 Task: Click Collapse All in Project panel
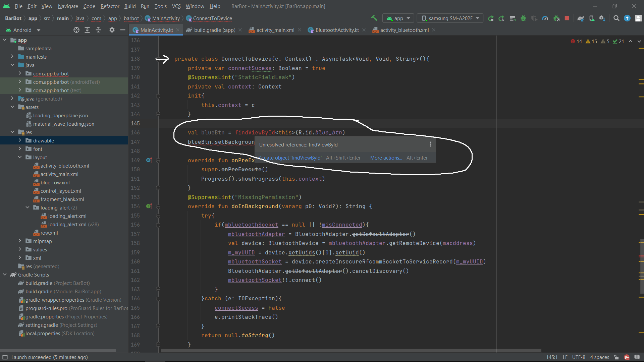pyautogui.click(x=98, y=30)
